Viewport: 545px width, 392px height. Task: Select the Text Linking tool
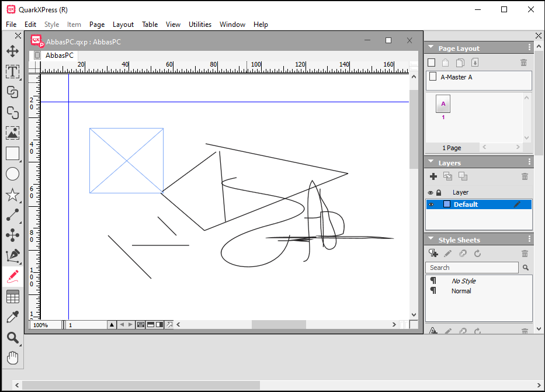12,92
